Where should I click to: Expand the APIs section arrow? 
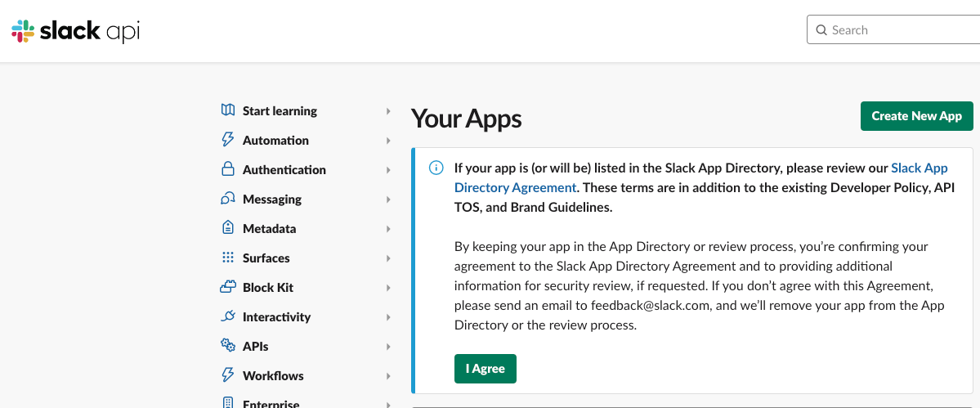tap(388, 346)
